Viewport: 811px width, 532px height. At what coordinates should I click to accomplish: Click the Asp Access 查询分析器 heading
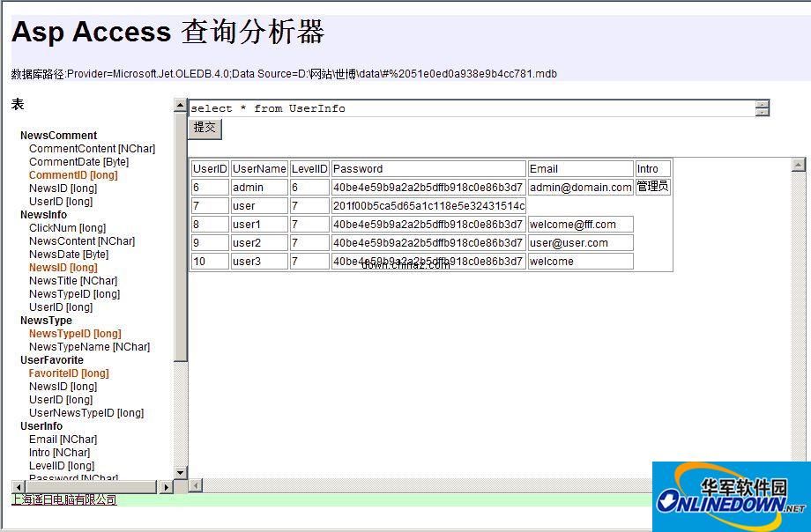[168, 32]
